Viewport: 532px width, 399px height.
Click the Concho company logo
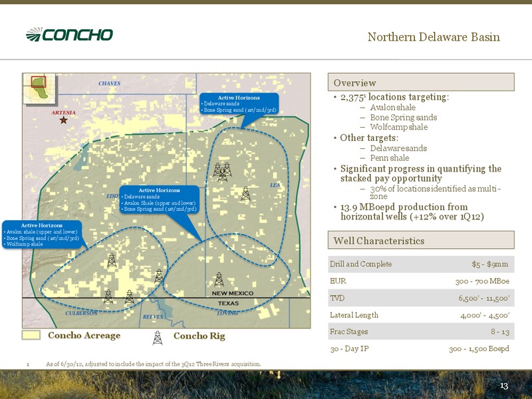(x=69, y=35)
